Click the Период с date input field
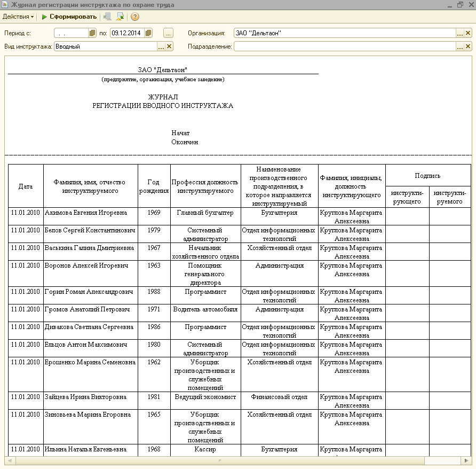 click(x=72, y=33)
